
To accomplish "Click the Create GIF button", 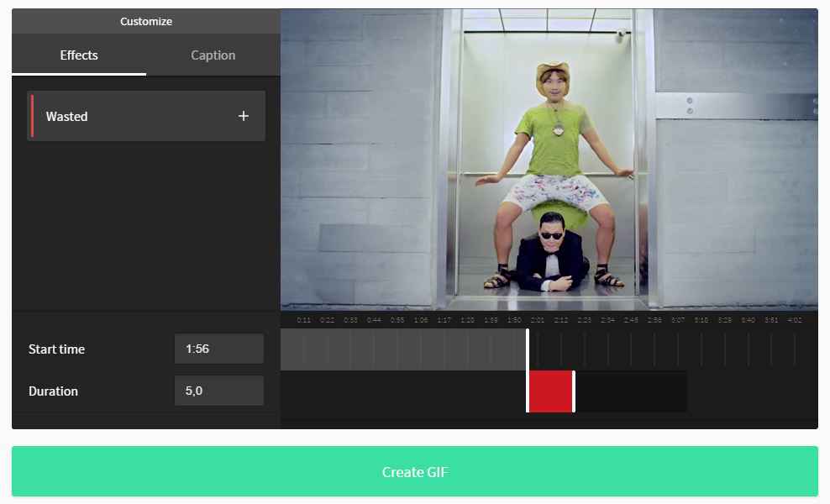I will coord(414,471).
